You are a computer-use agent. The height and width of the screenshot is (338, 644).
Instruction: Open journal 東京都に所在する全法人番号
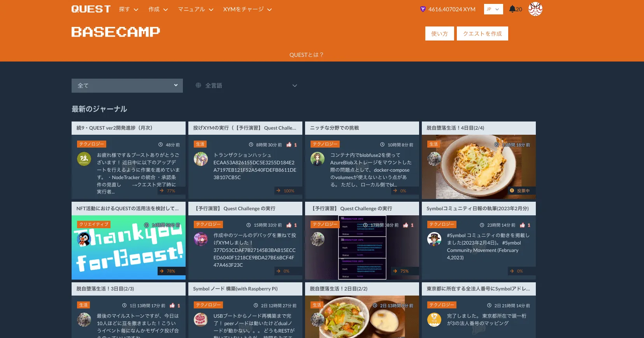pos(479,289)
